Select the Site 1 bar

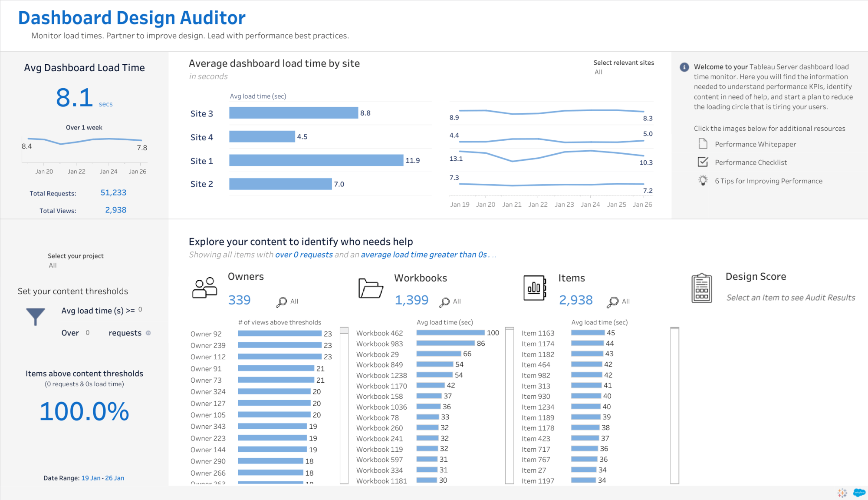tap(316, 160)
